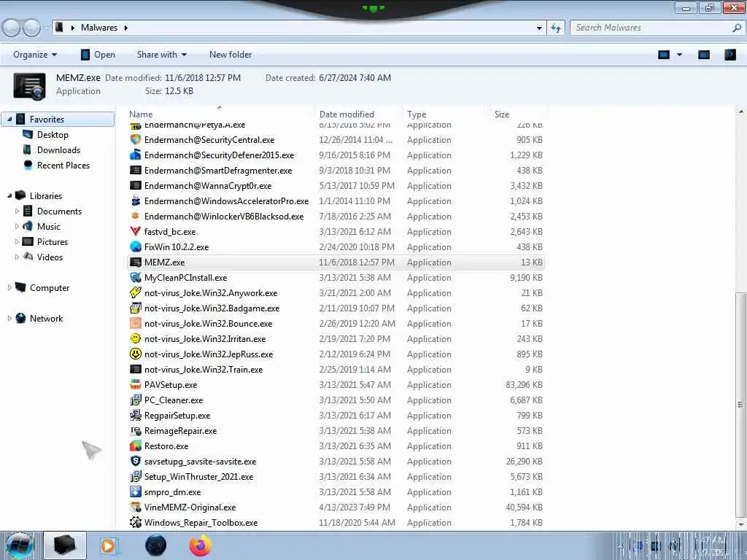The width and height of the screenshot is (747, 560).
Task: Expand the Music library node
Action: [x=18, y=226]
